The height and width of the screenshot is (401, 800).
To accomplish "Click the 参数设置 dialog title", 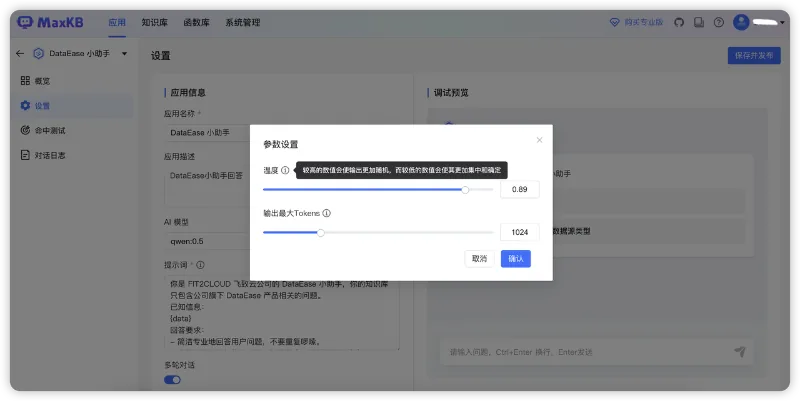I will [281, 144].
